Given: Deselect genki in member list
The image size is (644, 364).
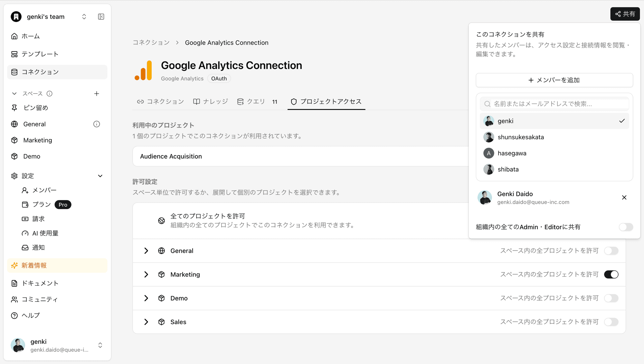Looking at the screenshot, I should (x=554, y=121).
